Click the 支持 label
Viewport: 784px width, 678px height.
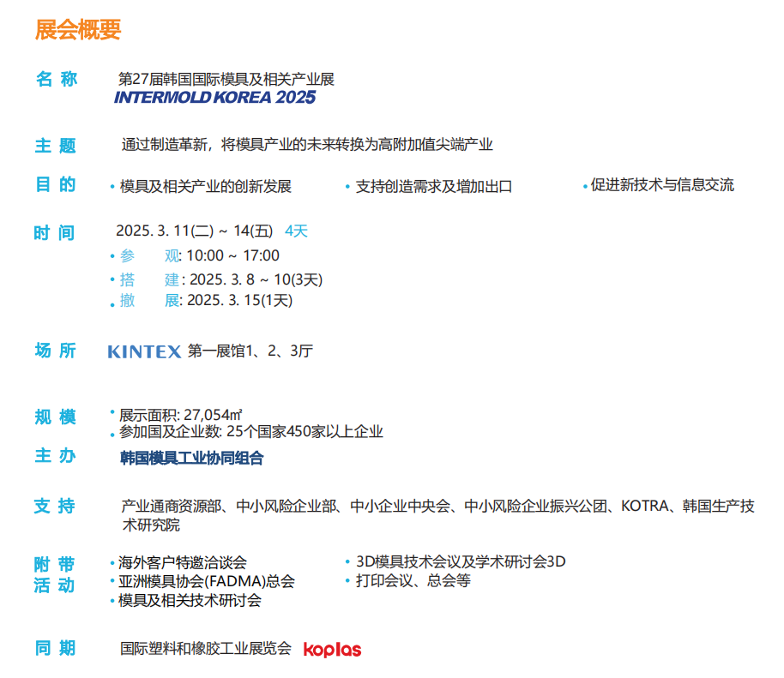click(55, 506)
